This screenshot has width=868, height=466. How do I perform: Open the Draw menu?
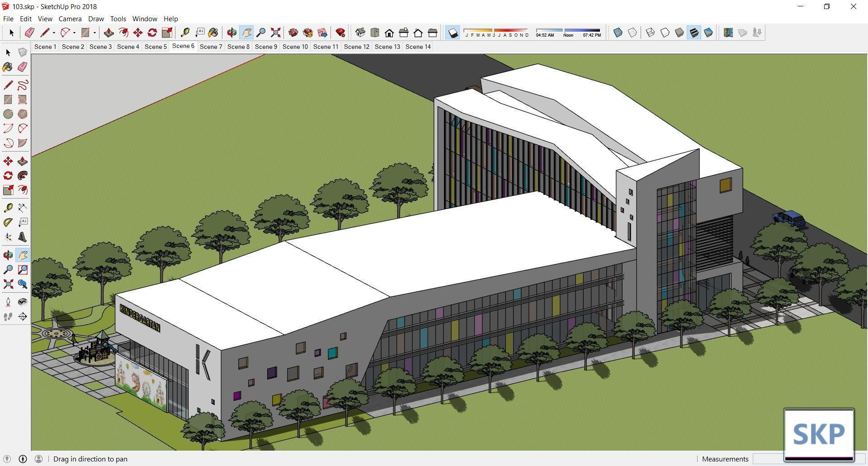pyautogui.click(x=96, y=19)
